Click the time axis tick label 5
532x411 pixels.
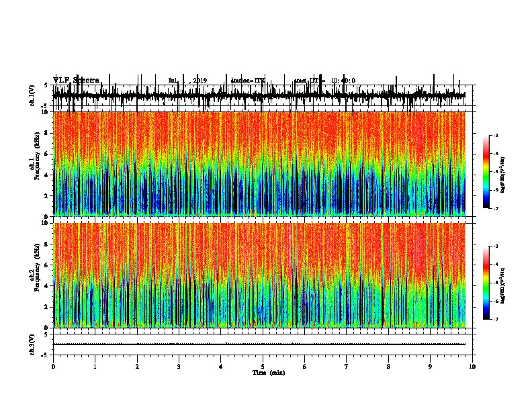[x=263, y=366]
